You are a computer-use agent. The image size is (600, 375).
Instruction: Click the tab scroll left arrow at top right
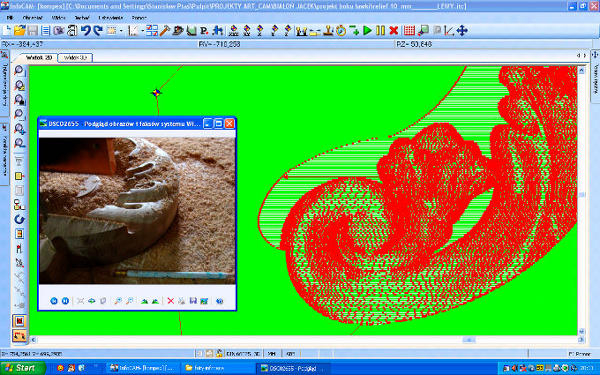[x=578, y=56]
